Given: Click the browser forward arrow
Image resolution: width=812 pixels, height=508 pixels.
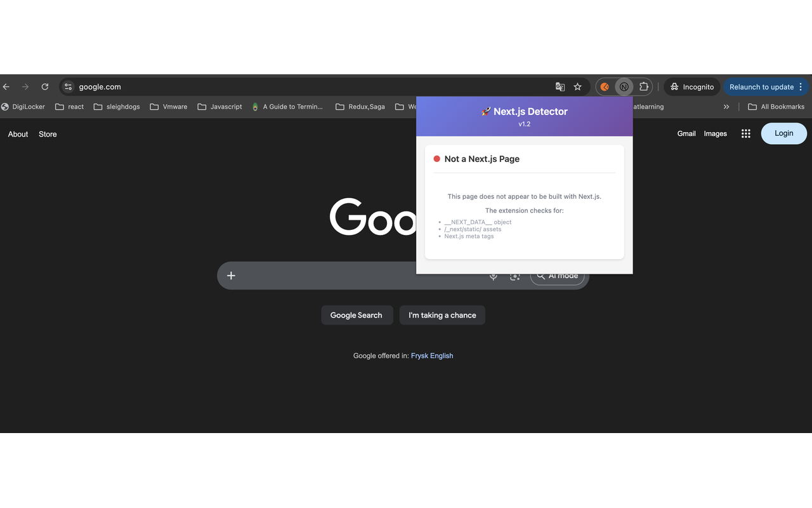Looking at the screenshot, I should pos(25,87).
